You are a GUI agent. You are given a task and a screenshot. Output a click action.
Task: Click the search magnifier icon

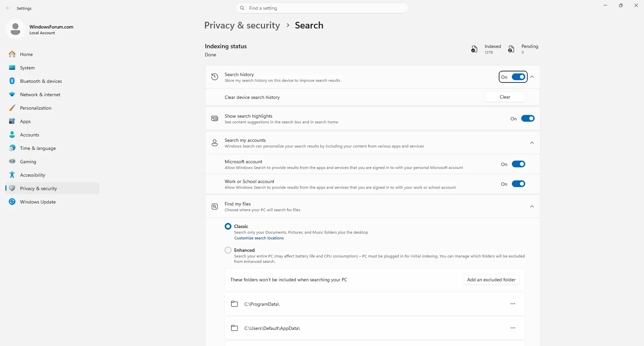[x=242, y=8]
